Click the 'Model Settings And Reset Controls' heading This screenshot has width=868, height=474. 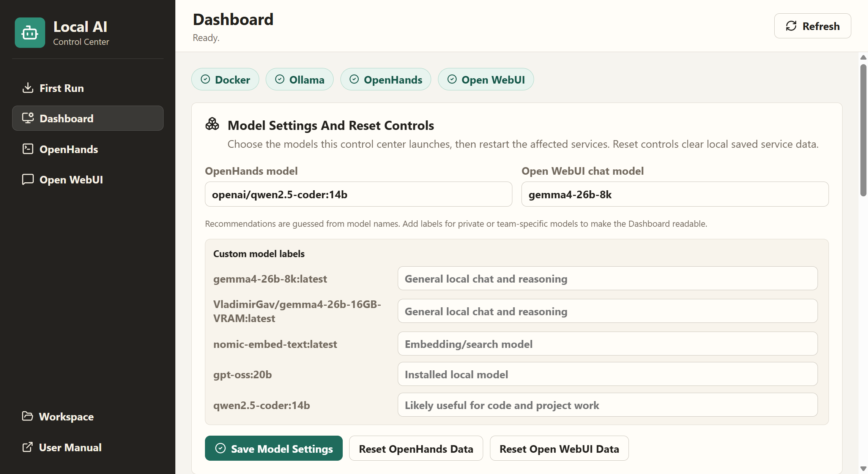click(x=331, y=125)
